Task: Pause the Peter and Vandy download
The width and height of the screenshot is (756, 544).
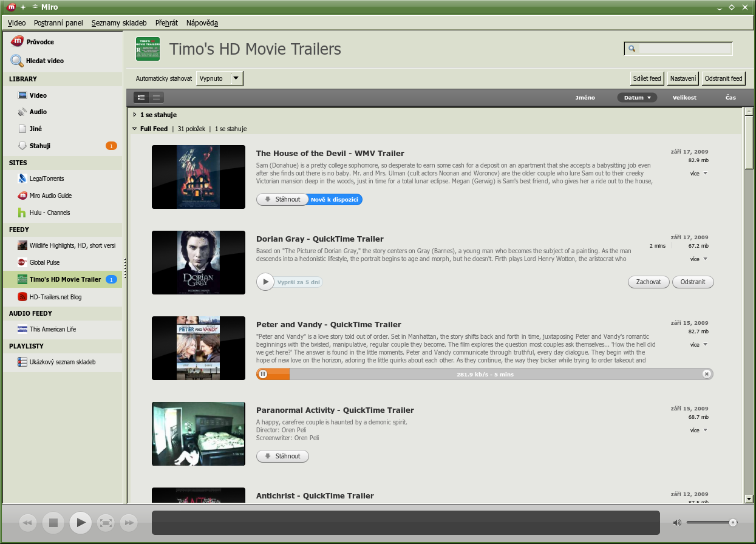Action: point(263,374)
